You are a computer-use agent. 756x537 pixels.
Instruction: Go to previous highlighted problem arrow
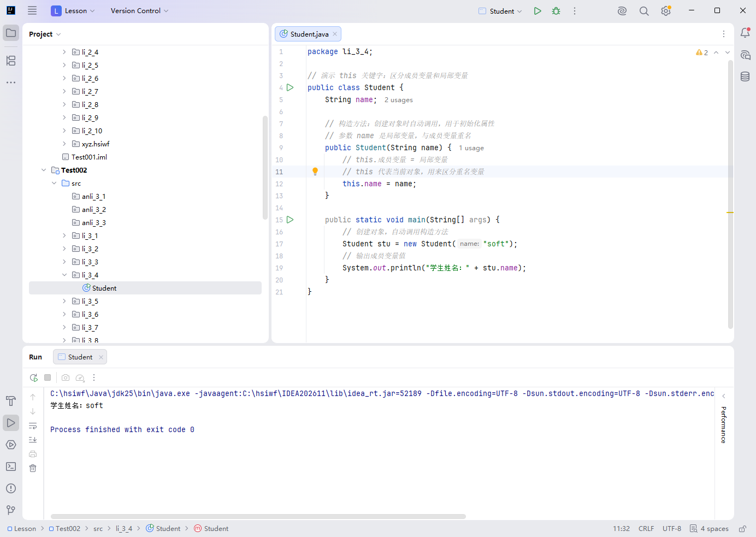[x=716, y=52]
